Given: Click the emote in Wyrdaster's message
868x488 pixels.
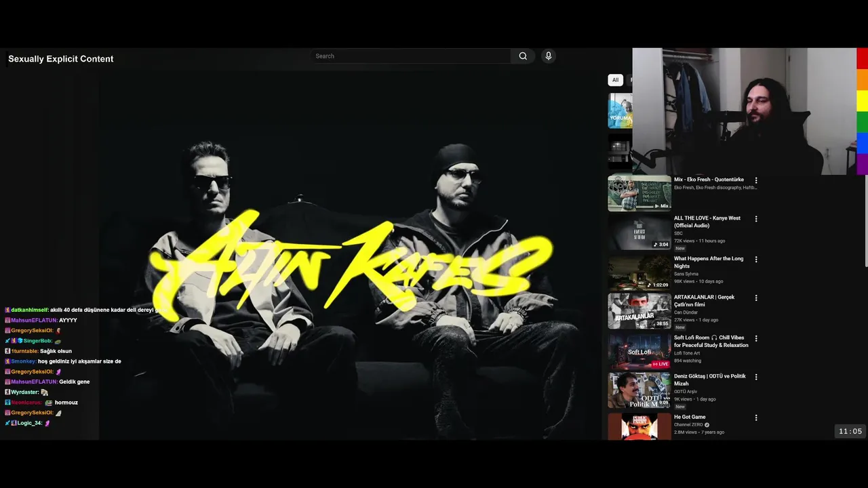Looking at the screenshot, I should pos(45,392).
